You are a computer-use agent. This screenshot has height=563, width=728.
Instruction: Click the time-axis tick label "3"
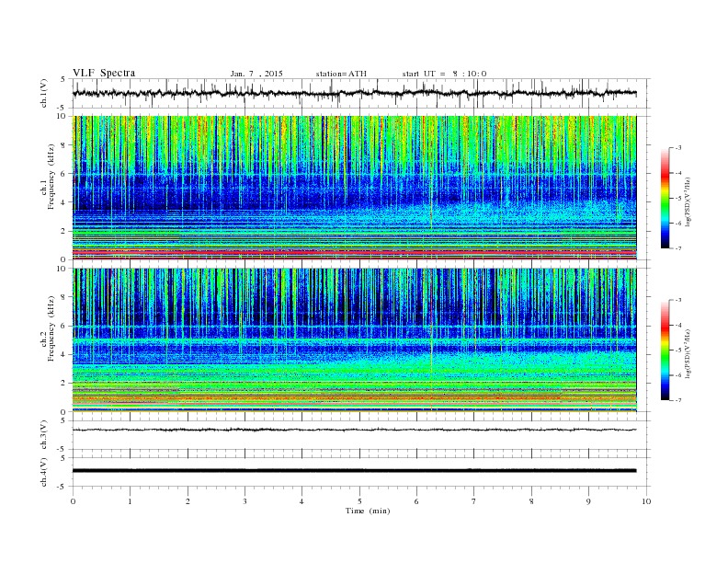click(245, 501)
